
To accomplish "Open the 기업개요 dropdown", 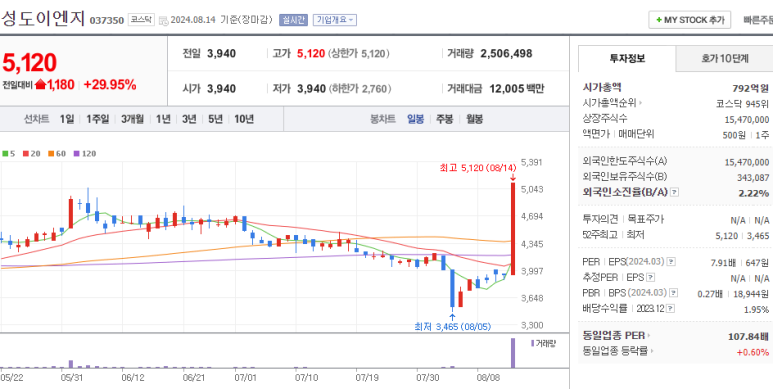I will (x=334, y=20).
